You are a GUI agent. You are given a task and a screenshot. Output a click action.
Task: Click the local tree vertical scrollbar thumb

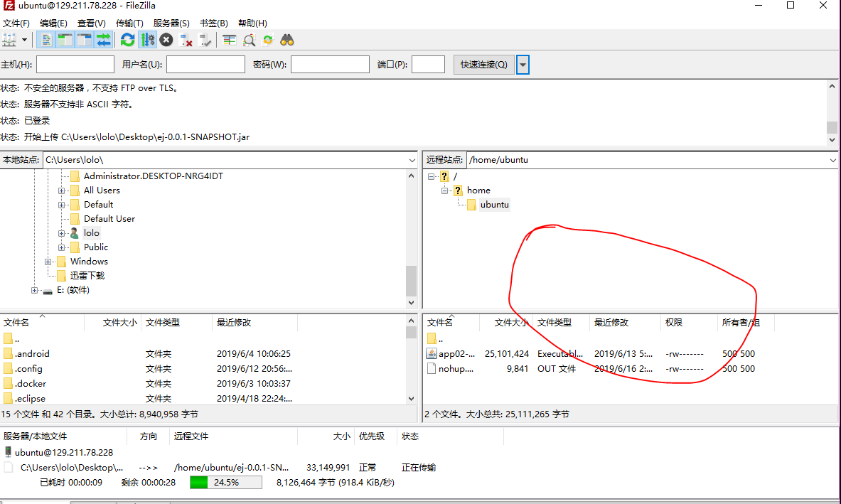point(411,281)
